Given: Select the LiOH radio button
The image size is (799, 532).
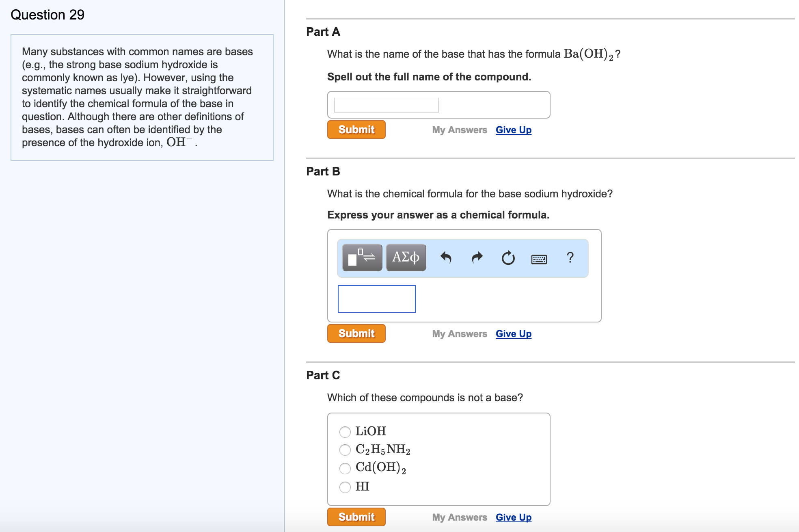Looking at the screenshot, I should pos(345,432).
